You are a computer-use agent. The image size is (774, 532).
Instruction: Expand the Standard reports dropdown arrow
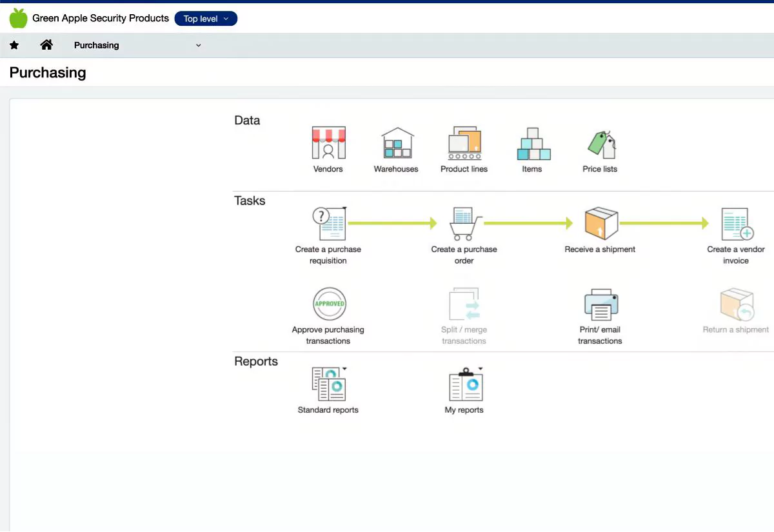pos(345,369)
